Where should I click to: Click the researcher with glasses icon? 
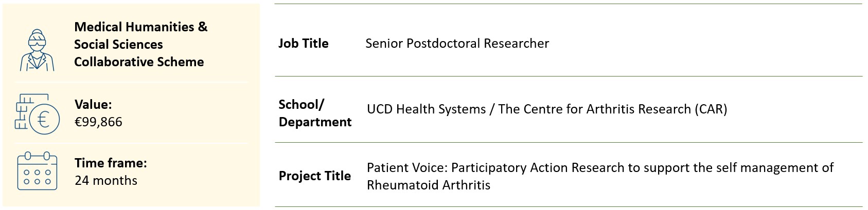click(37, 49)
